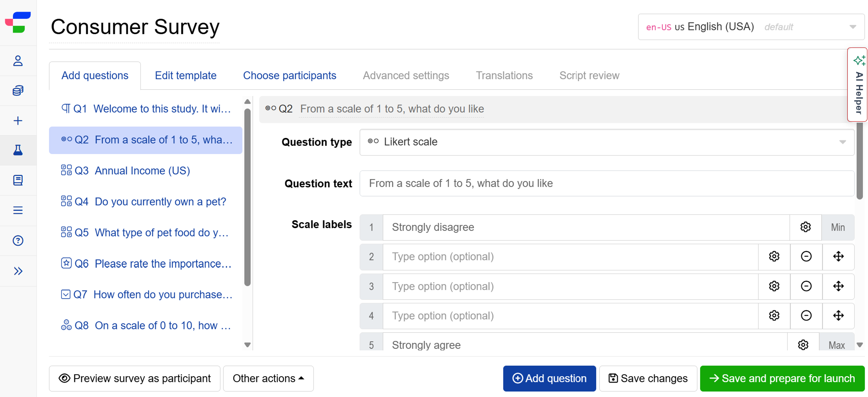Remove scale option 2 with the minus icon
868x397 pixels.
(806, 257)
